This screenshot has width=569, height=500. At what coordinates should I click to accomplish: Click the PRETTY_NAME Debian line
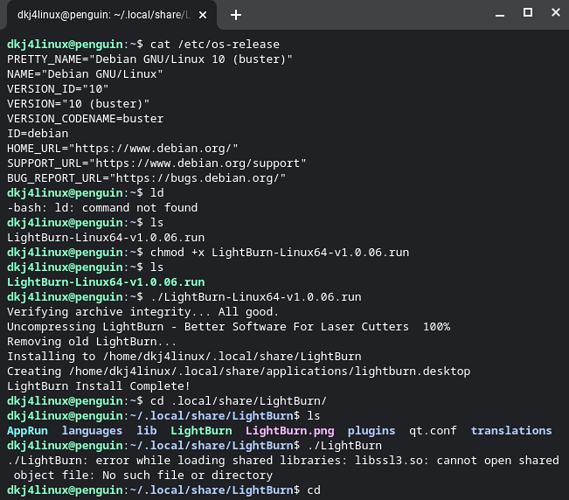click(x=150, y=59)
